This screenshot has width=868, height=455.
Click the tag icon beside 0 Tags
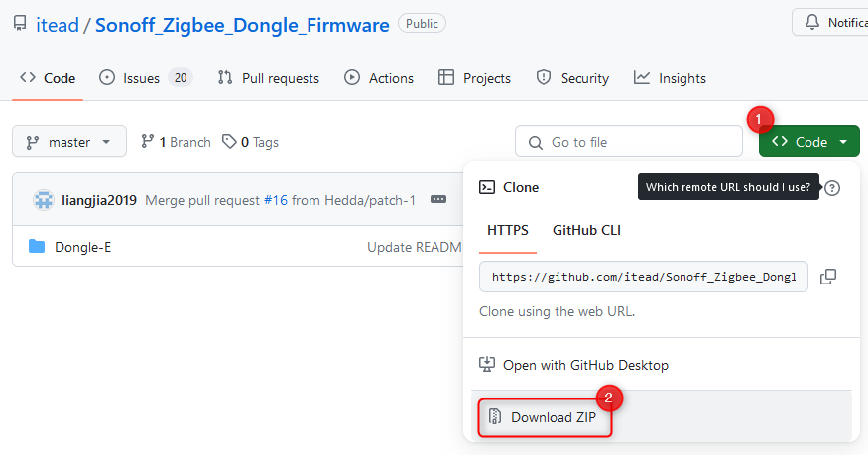(229, 142)
